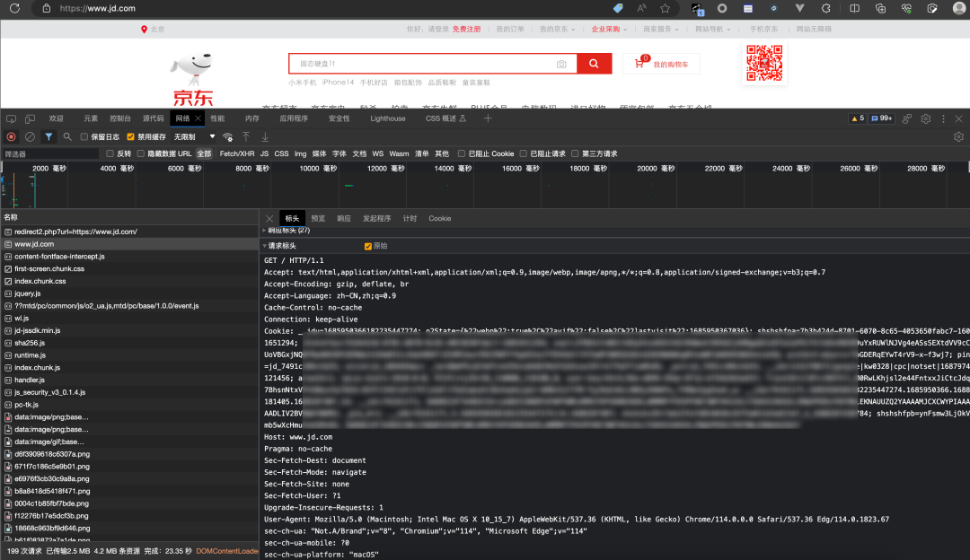This screenshot has height=560, width=970.
Task: Open the 计时 request detail tab
Action: pos(410,218)
